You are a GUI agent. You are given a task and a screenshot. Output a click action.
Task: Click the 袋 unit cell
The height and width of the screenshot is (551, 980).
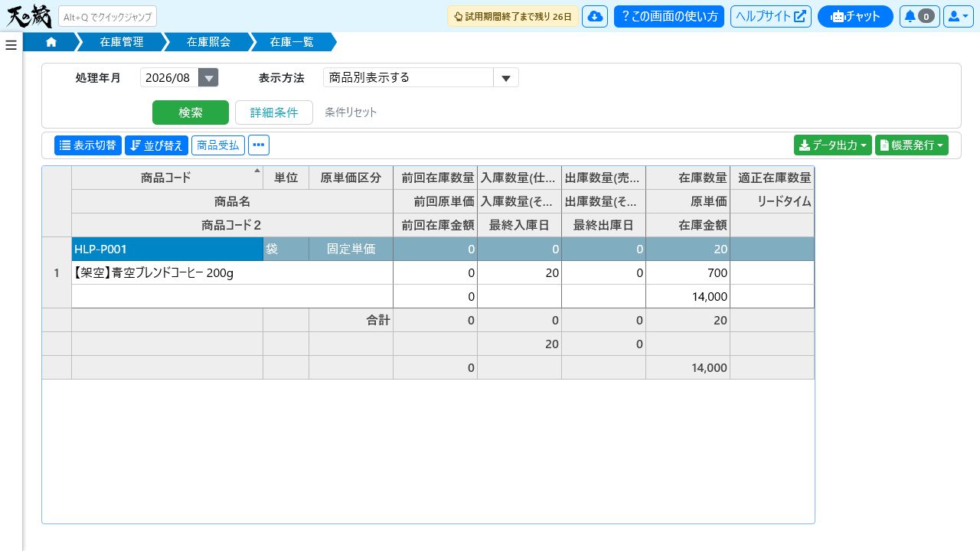coord(286,249)
